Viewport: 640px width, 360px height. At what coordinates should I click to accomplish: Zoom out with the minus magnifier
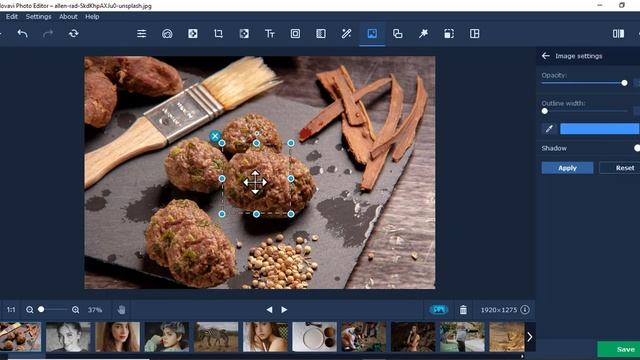tap(29, 310)
